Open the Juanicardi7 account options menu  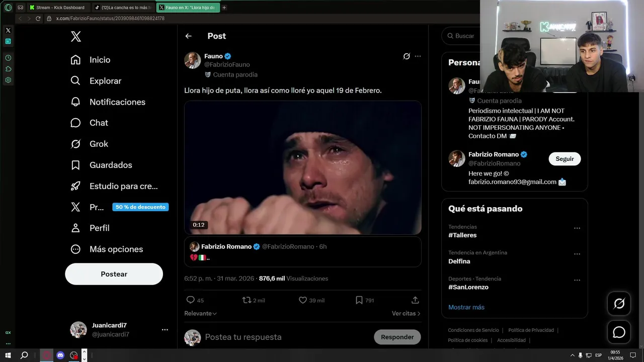tap(165, 330)
